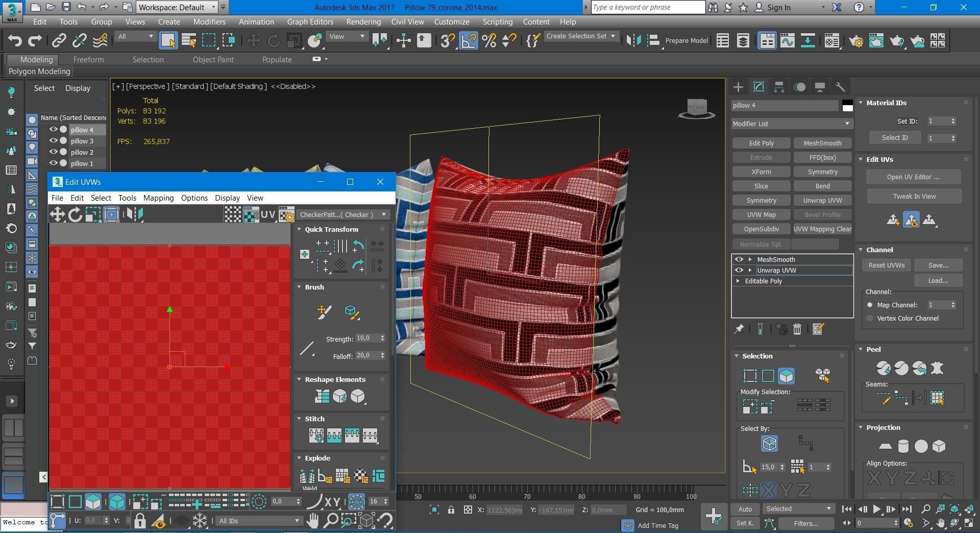The width and height of the screenshot is (980, 533).
Task: Choose the Select and Rotate tool
Action: point(274,40)
